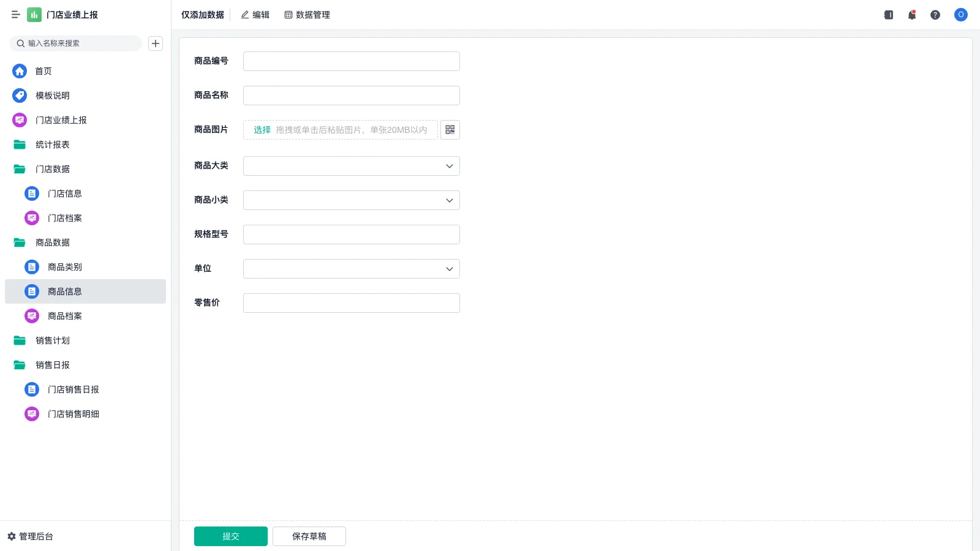Click 门店销售日报 sidebar label
This screenshot has width=980, height=551.
point(73,389)
